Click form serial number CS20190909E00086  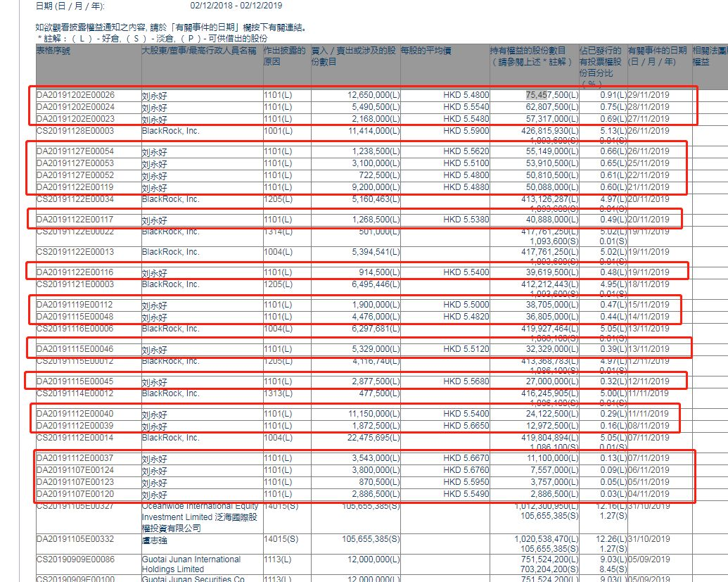click(x=75, y=559)
